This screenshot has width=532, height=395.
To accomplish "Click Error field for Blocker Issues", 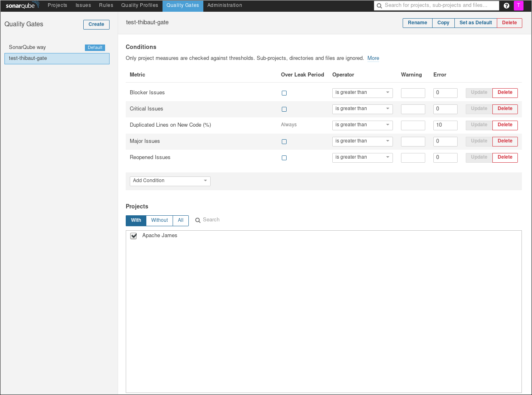I will tap(445, 93).
